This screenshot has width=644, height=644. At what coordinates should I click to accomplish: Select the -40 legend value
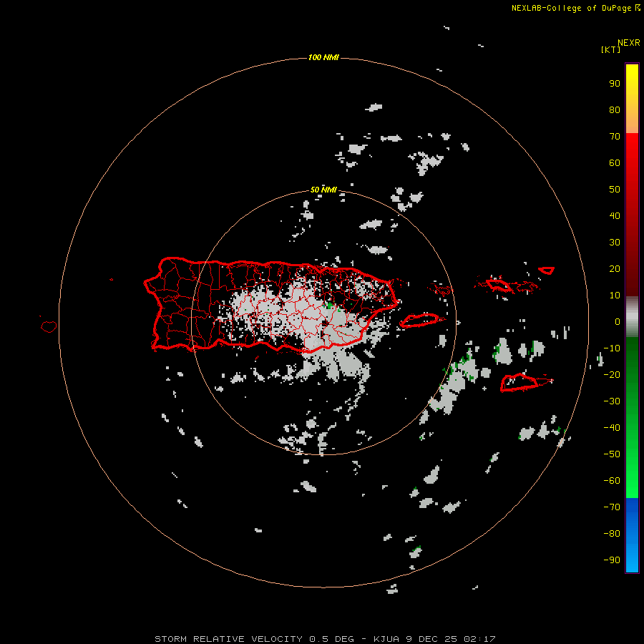(612, 428)
